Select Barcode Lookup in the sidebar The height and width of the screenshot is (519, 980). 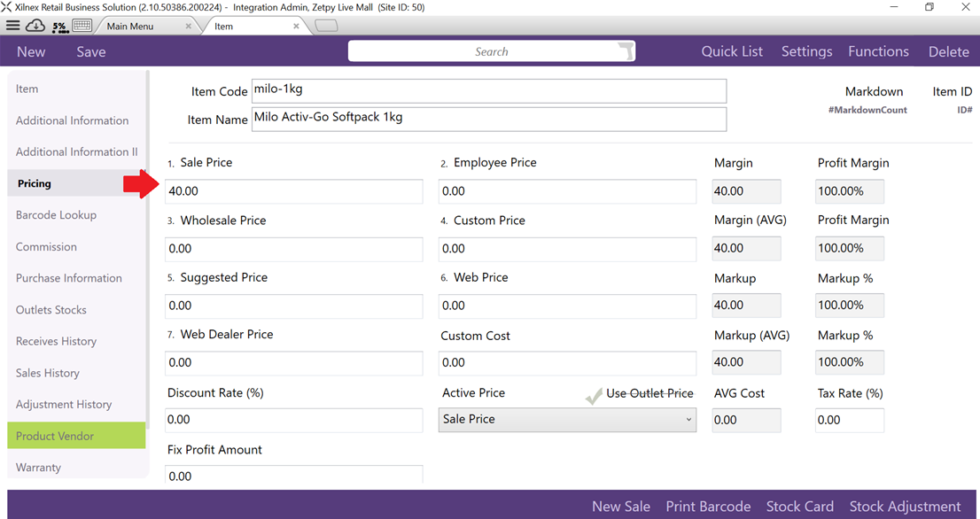[x=56, y=215]
